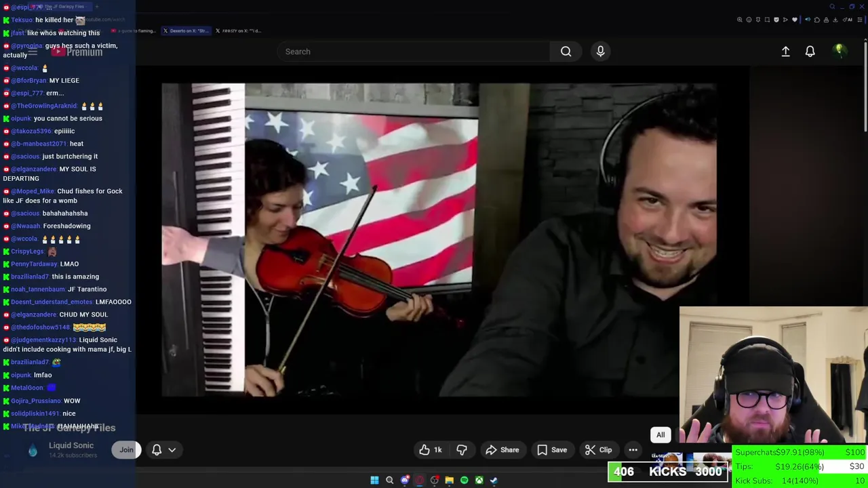Click chat message 'Foreshadowing'
This screenshot has height=488, width=868.
click(66, 226)
